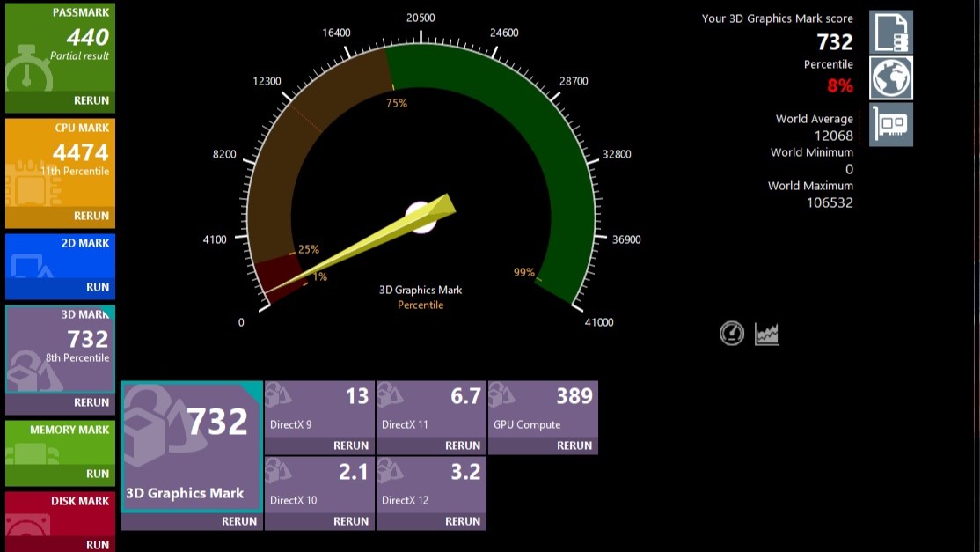Screen dimensions: 980x552
Task: Rerun the full 3D Graphics Mark suite
Action: (238, 521)
